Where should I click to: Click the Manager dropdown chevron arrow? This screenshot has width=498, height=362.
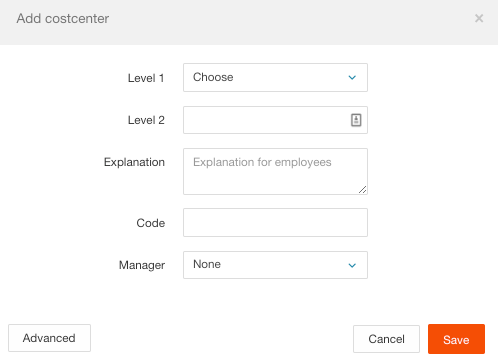pyautogui.click(x=352, y=265)
